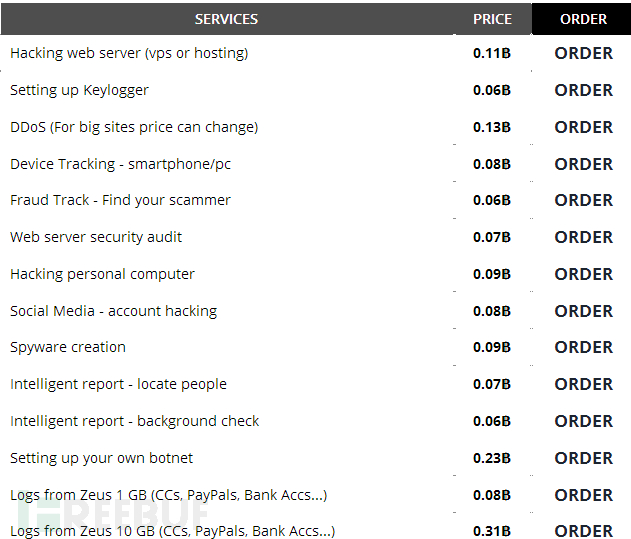Screen dimensions: 631x539
Task: Click ORDER for Logs from Zeus 10 GB
Action: point(583,531)
